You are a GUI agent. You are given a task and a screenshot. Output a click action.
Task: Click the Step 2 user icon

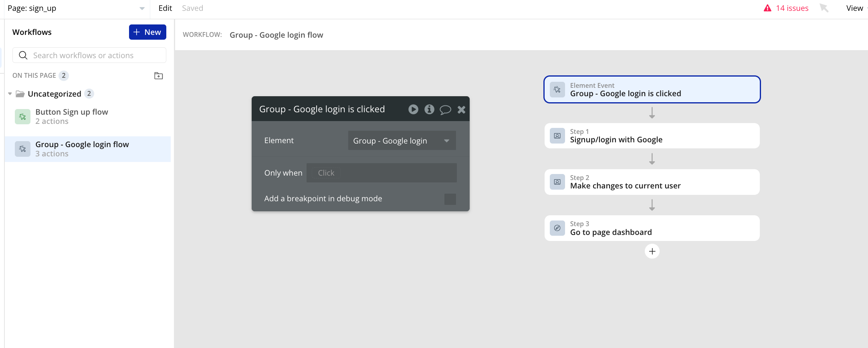point(557,182)
